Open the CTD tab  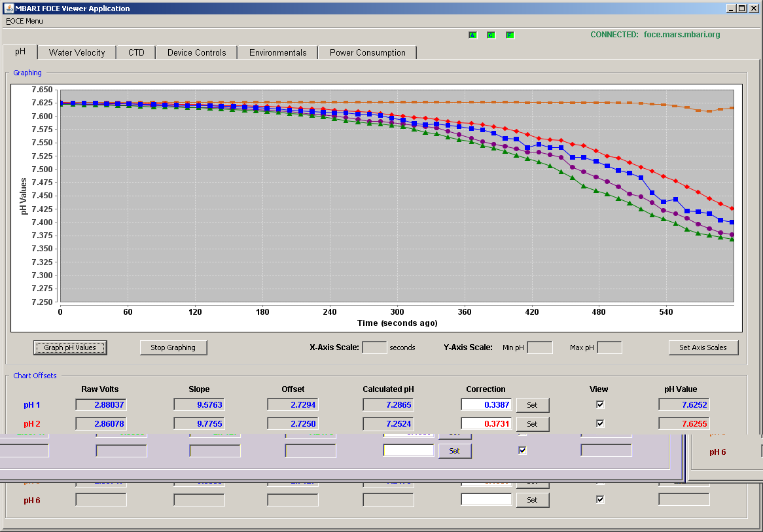click(x=136, y=52)
